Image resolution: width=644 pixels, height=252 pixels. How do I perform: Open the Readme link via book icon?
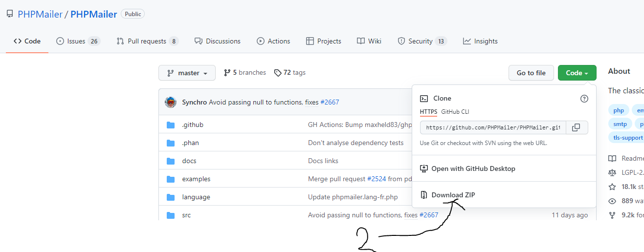pos(612,158)
